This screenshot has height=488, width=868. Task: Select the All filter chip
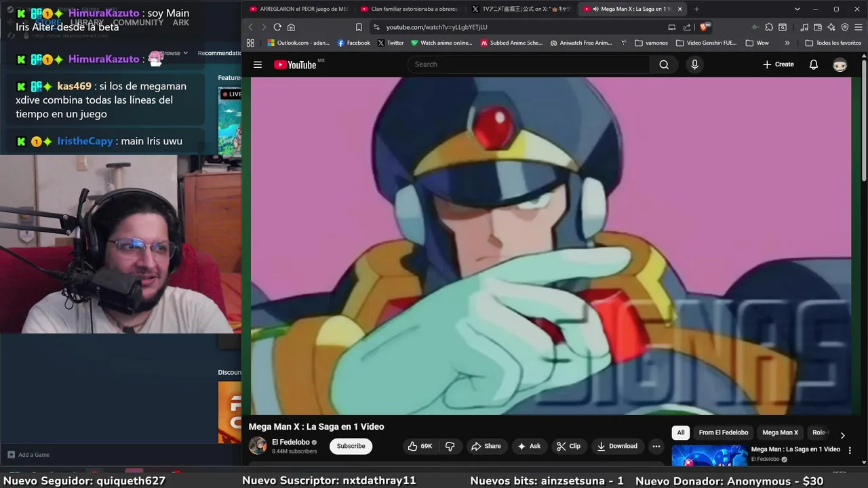pyautogui.click(x=681, y=432)
